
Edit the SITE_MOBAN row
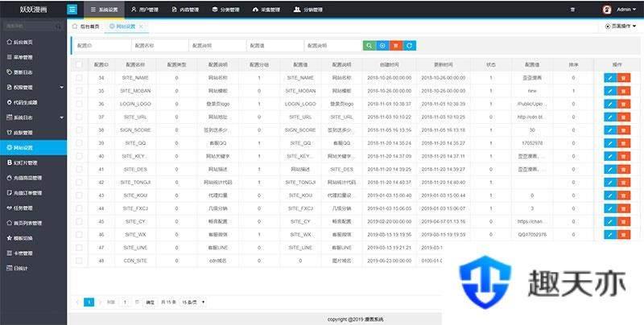tap(610, 91)
